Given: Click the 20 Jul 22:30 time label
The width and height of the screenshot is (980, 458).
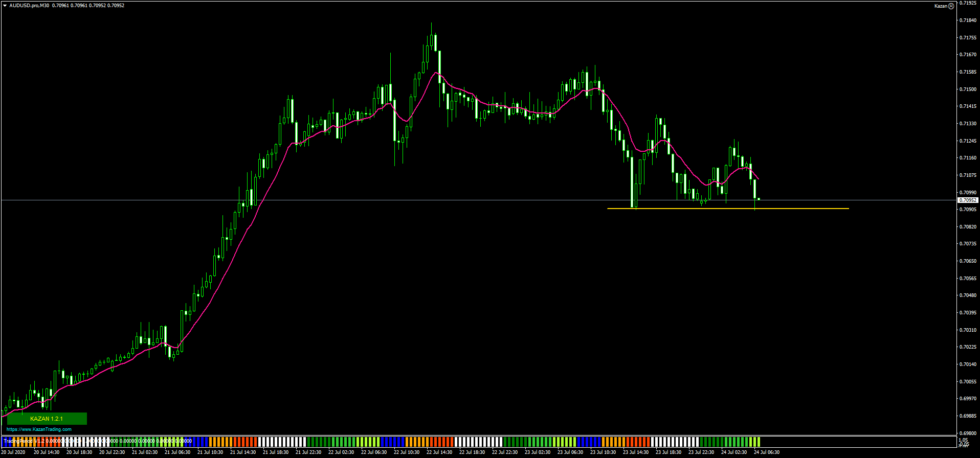Looking at the screenshot, I should (112, 452).
